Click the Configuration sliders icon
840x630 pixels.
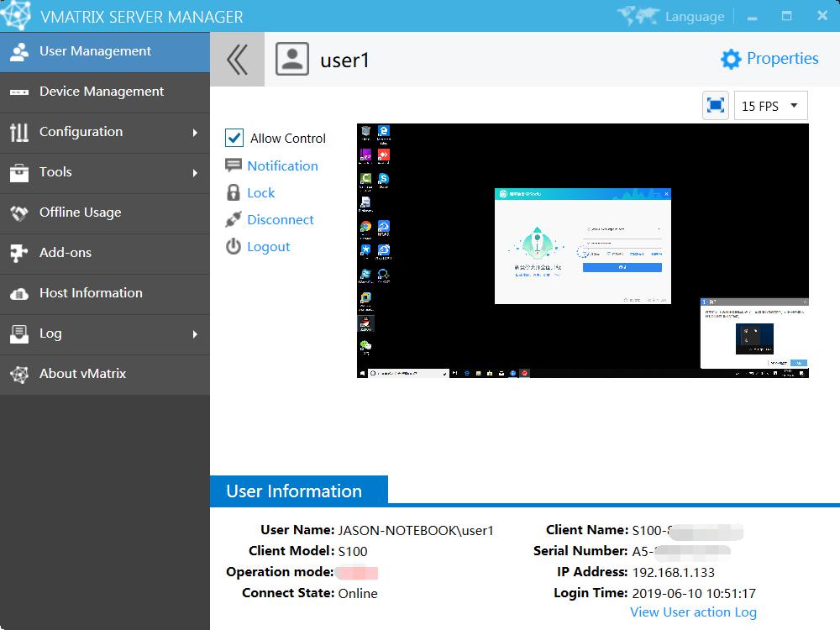pyautogui.click(x=19, y=132)
